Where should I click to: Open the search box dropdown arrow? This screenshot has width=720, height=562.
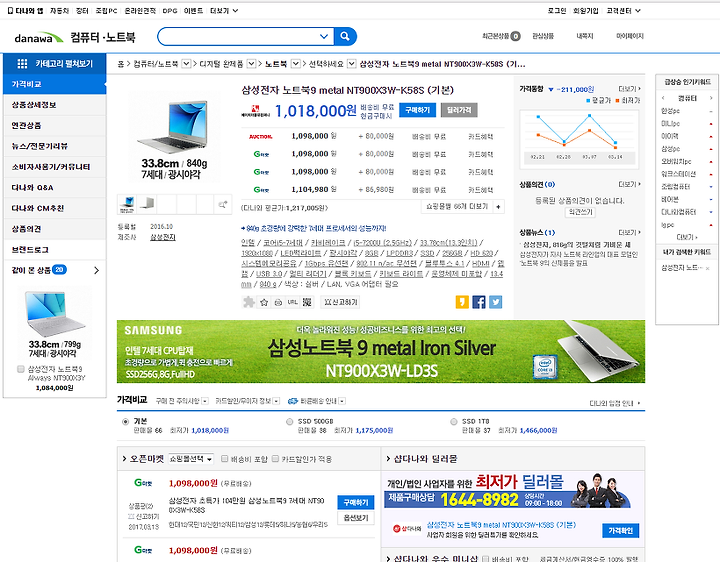pyautogui.click(x=324, y=36)
